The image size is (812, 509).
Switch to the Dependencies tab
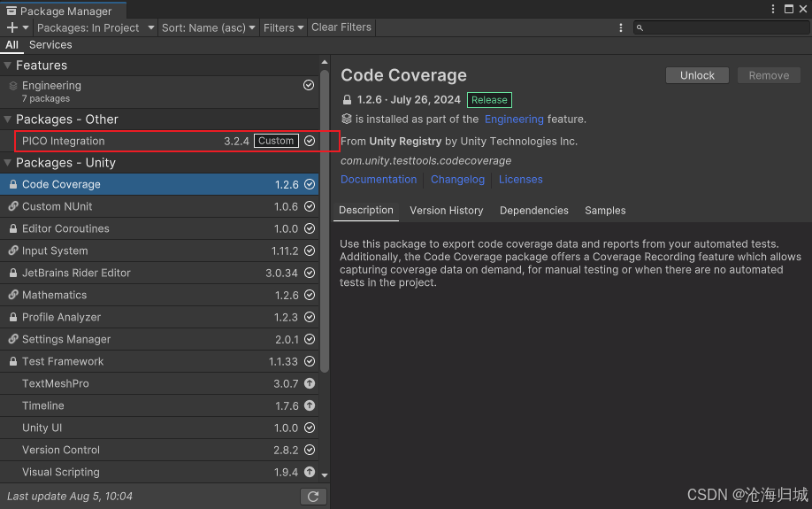pos(534,211)
